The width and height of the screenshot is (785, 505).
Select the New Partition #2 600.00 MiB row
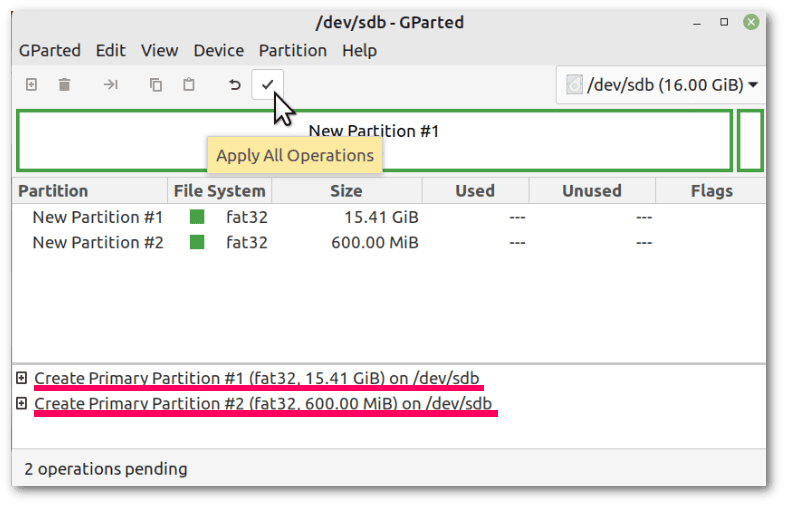click(x=389, y=242)
